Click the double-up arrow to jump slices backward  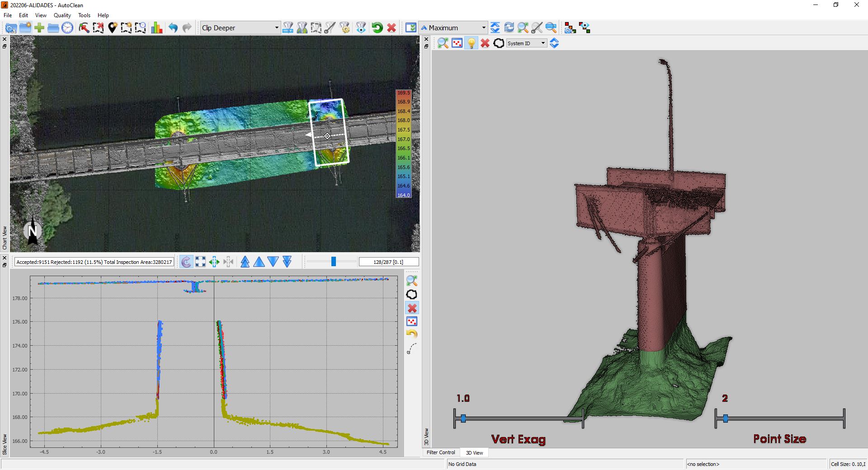[x=245, y=262]
